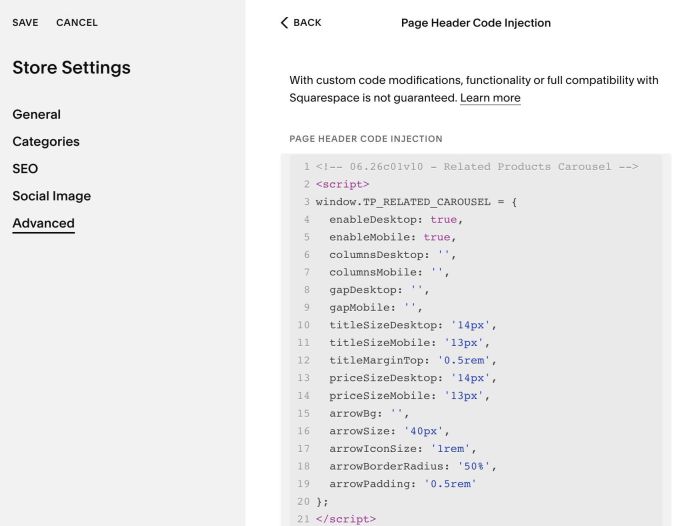This screenshot has height=526, width=700.
Task: Click the arrowBg code line
Action: point(369,413)
